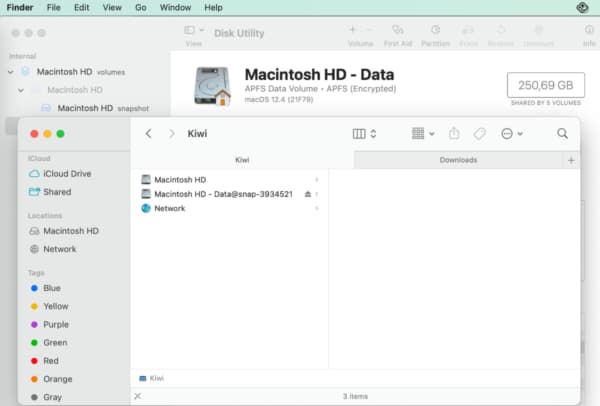Expand the chevron on Macintosh HD row
600x406 pixels.
pyautogui.click(x=316, y=179)
